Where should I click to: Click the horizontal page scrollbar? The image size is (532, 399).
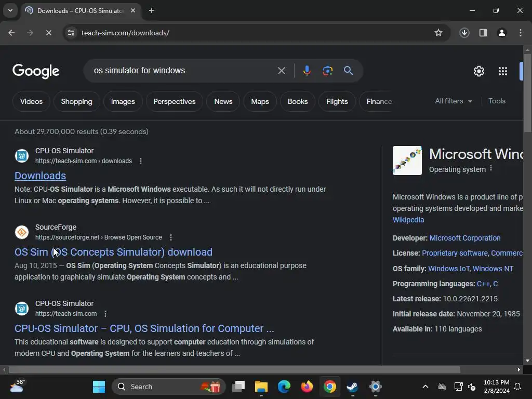[x=234, y=369]
